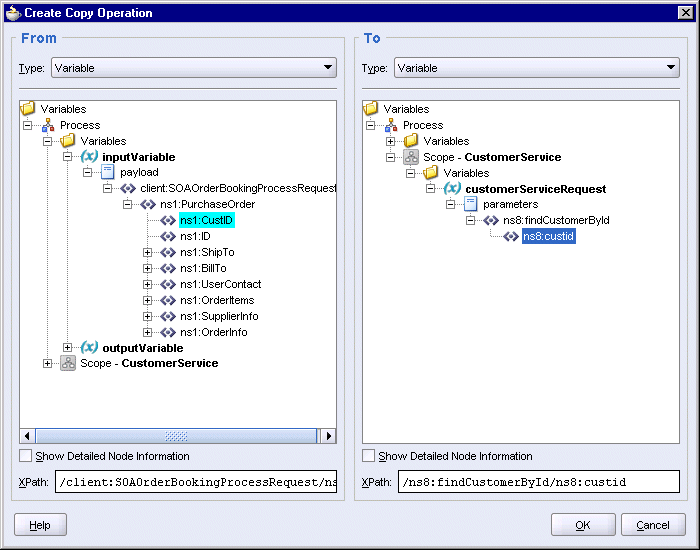Click the Process icon in the From tree
The width and height of the screenshot is (700, 550).
[48, 125]
